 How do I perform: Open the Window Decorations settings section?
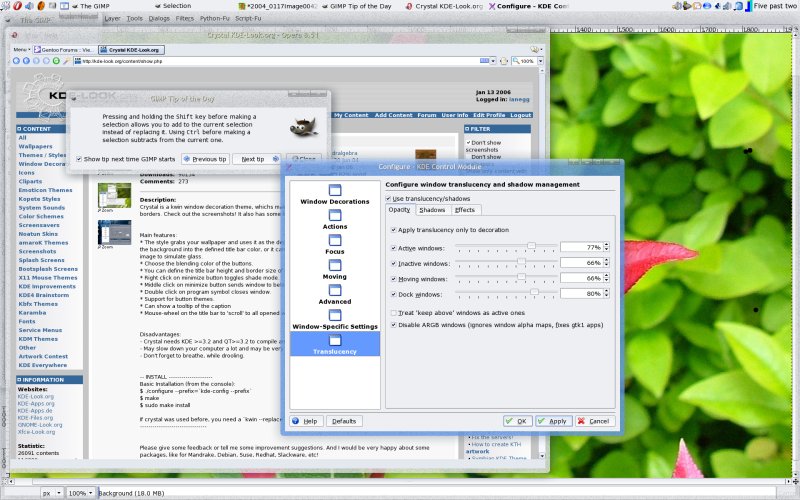tap(335, 194)
